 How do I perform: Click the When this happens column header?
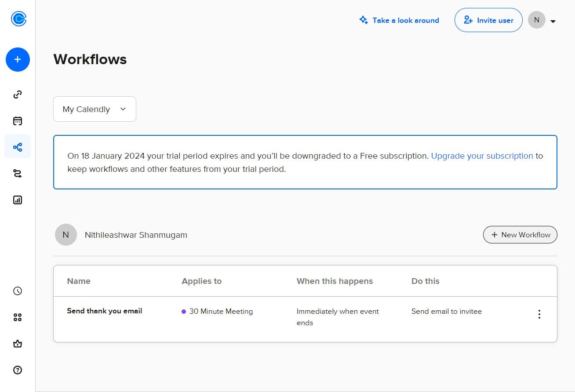coord(335,281)
